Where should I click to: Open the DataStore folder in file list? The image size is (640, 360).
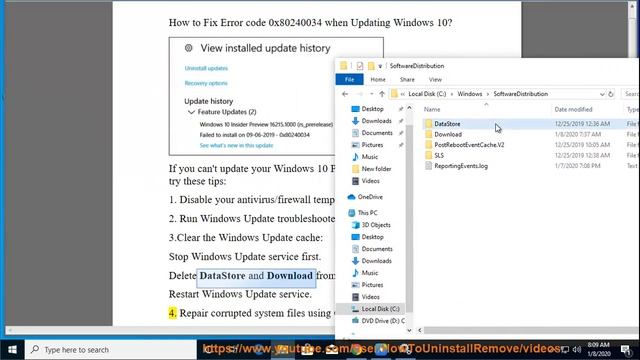(x=447, y=124)
